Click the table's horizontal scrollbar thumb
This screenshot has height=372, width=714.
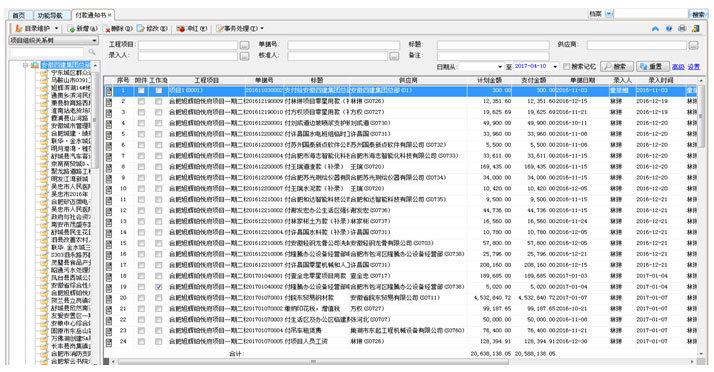[313, 362]
